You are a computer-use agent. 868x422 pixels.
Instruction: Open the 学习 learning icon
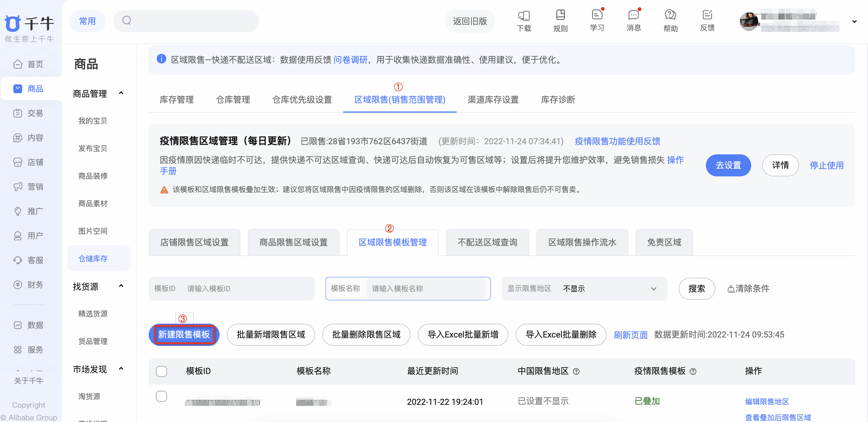coord(597,20)
